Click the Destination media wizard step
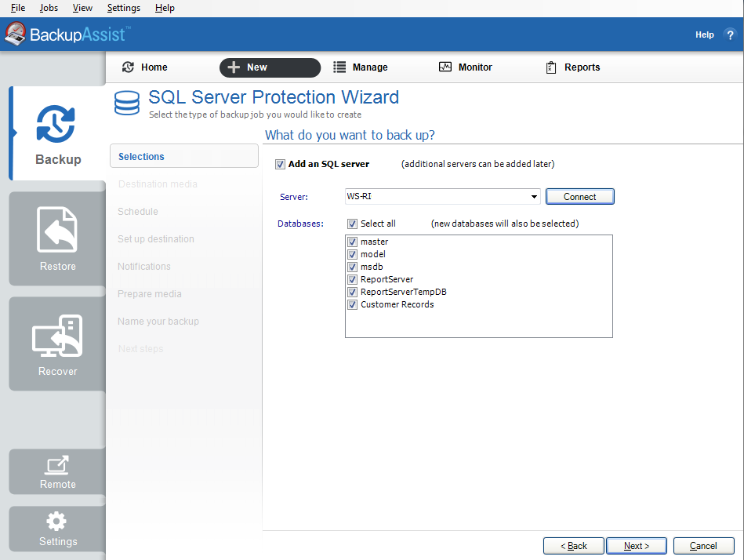This screenshot has width=744, height=560. [x=158, y=184]
